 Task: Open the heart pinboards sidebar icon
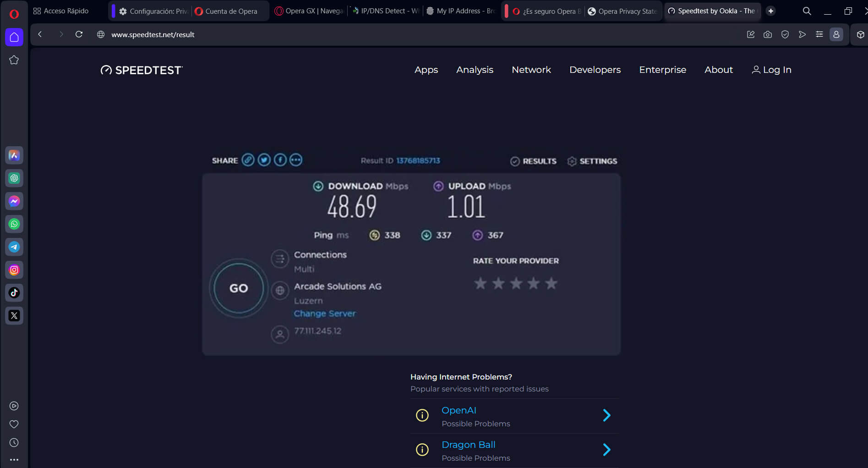pyautogui.click(x=14, y=424)
